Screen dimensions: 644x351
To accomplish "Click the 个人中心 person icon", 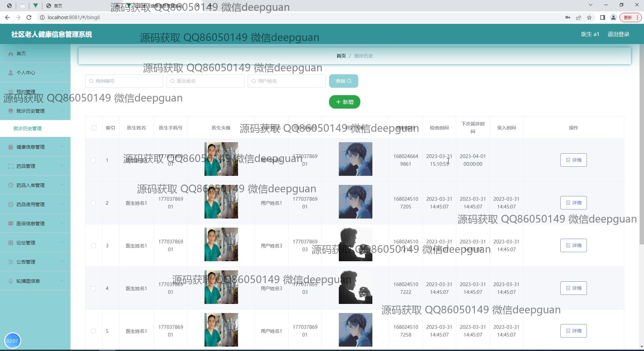I will pyautogui.click(x=11, y=73).
